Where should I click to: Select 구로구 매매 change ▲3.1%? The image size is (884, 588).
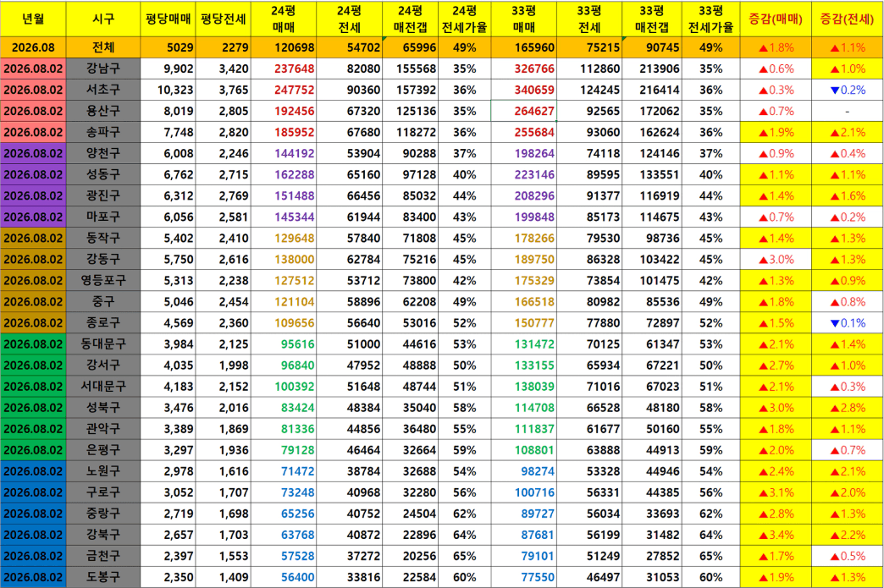point(776,492)
